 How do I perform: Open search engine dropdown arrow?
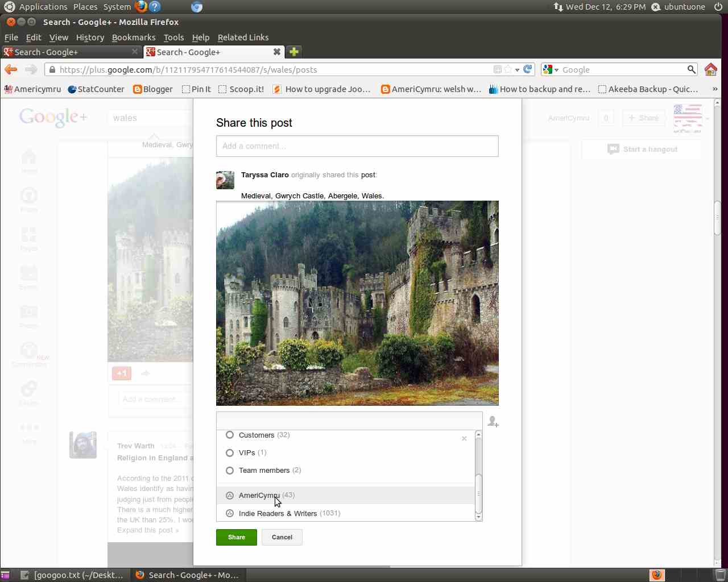tap(556, 70)
